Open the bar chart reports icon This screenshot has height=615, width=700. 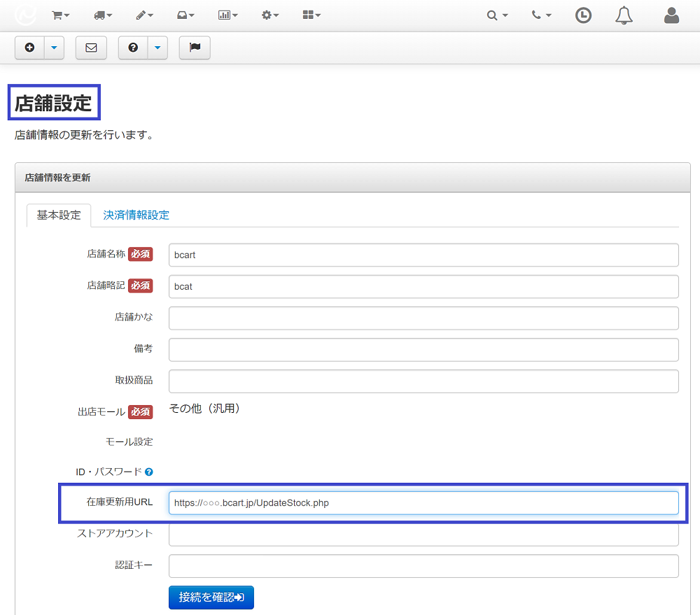[x=227, y=15]
